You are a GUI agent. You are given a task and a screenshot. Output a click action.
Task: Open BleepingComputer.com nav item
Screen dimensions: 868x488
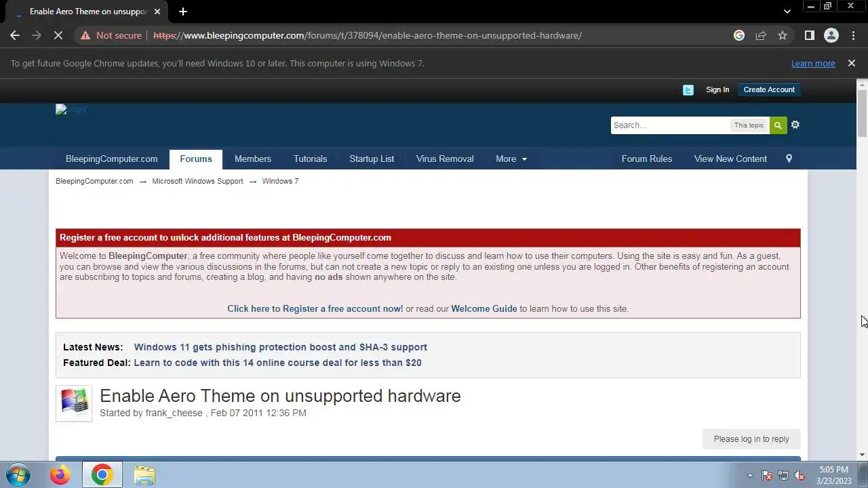[x=111, y=159]
